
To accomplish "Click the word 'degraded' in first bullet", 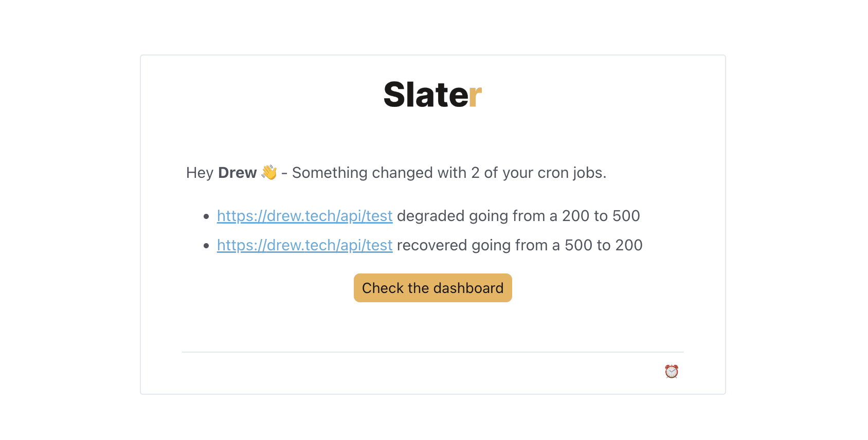I will point(430,216).
